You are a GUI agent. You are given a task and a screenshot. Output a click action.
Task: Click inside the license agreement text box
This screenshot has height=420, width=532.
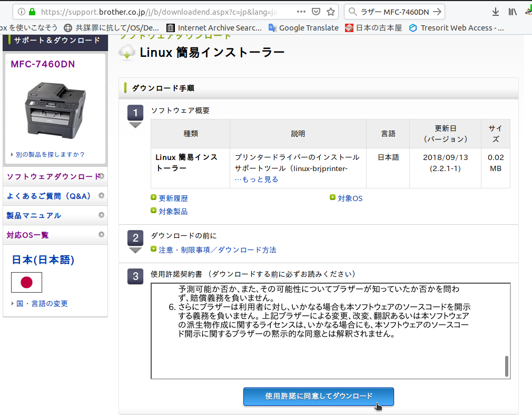[x=330, y=331]
